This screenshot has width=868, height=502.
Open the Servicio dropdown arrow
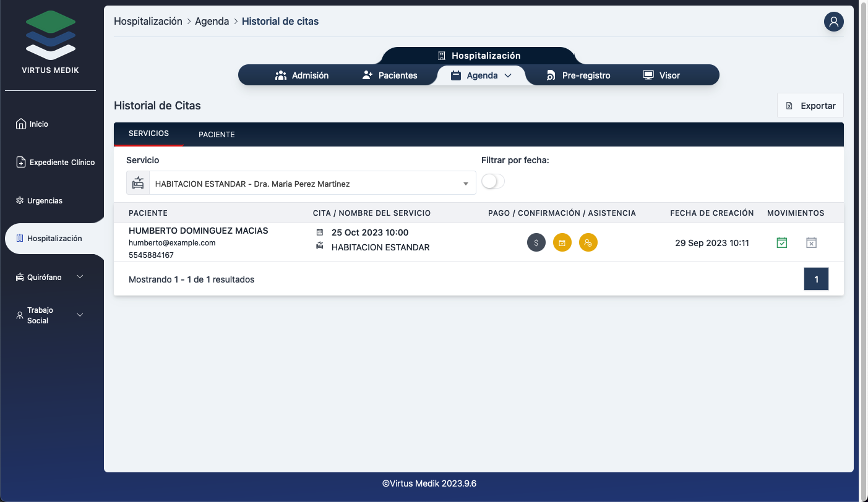[465, 184]
